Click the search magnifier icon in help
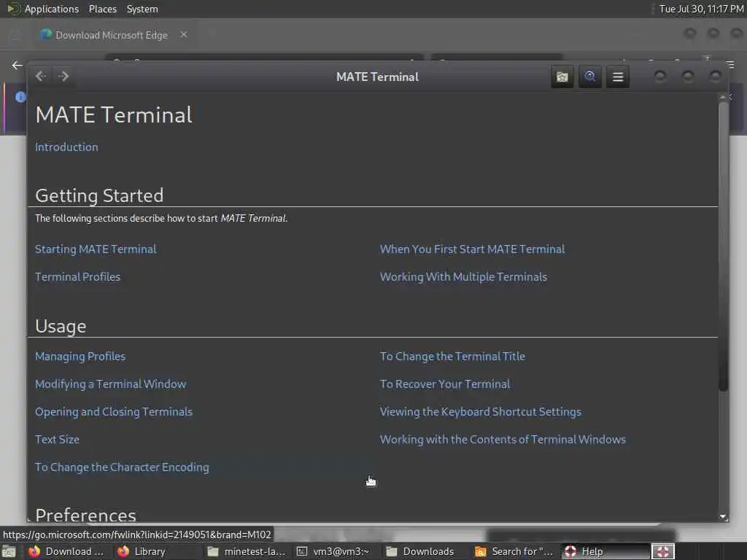This screenshot has height=560, width=747. coord(589,77)
